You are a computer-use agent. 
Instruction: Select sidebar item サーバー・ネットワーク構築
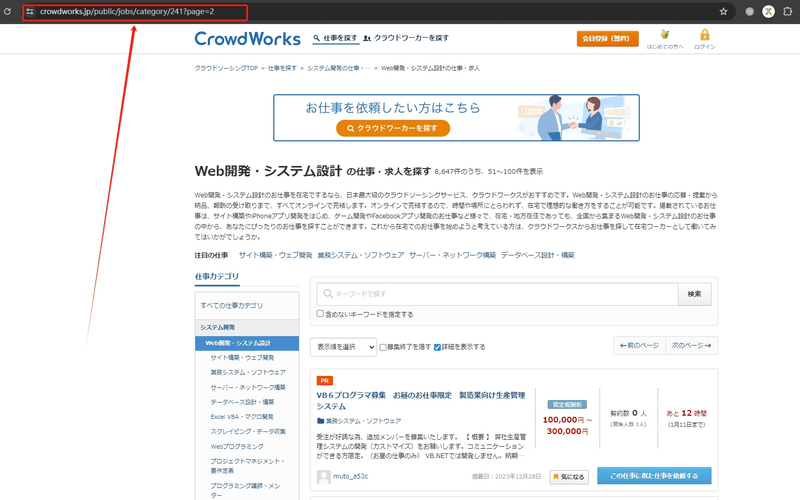(248, 387)
